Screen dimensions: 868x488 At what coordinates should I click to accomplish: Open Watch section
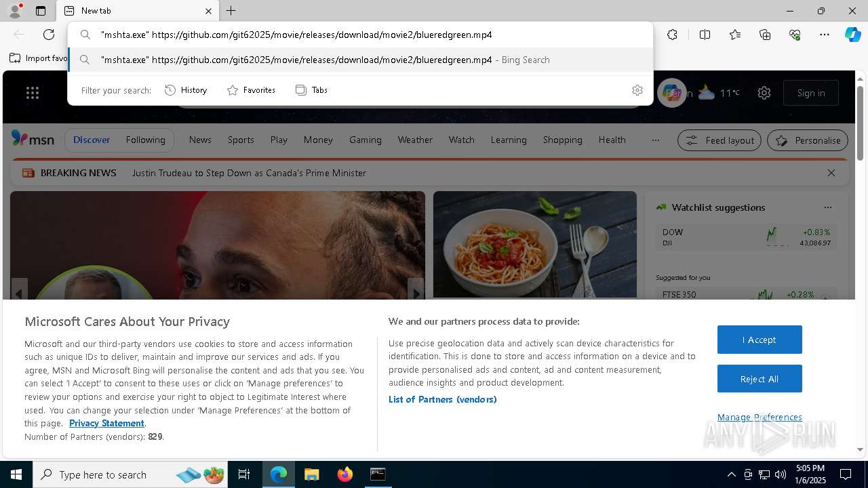coord(461,140)
